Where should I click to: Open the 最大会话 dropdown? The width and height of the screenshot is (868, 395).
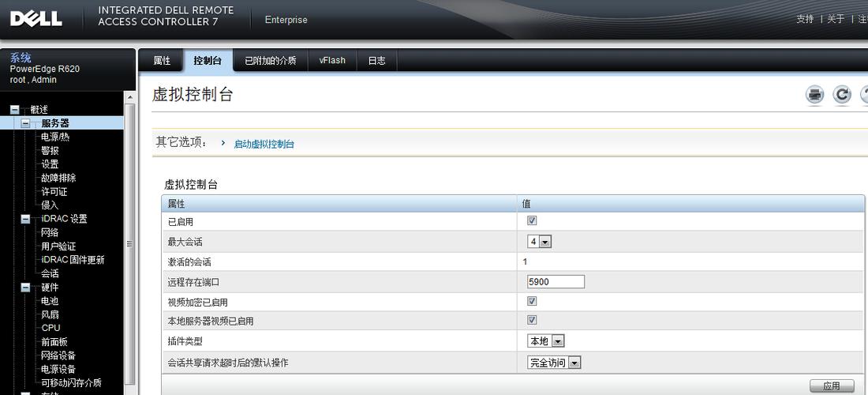[539, 242]
